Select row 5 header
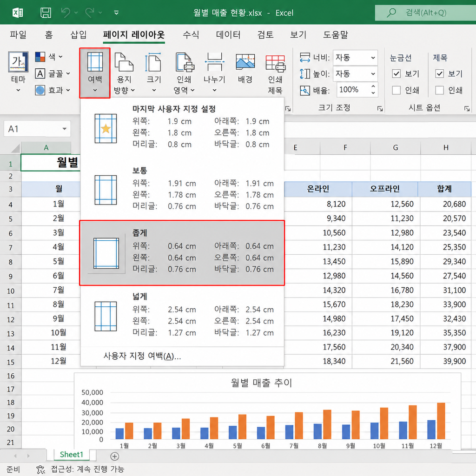Screen dimensions: 476x476 click(11, 219)
